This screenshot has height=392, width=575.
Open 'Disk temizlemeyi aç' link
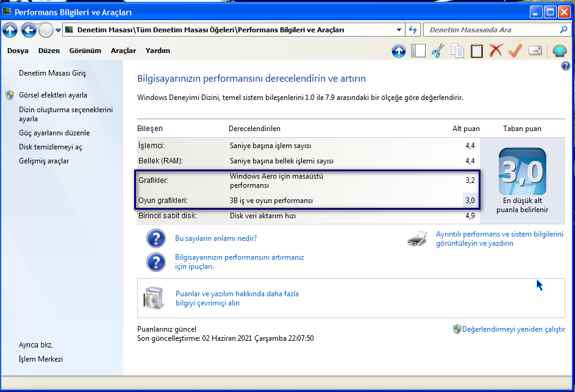click(x=51, y=147)
